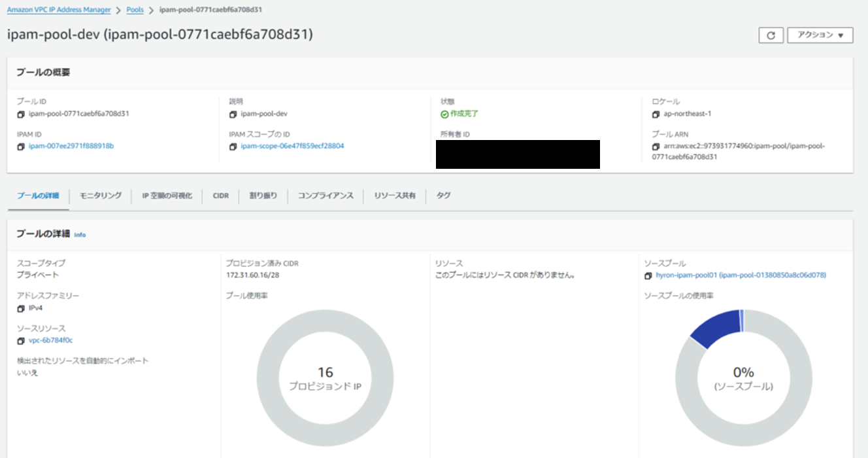Copy the source pool hyron-ipam-pool01 ID
This screenshot has height=458, width=868.
[x=648, y=276]
